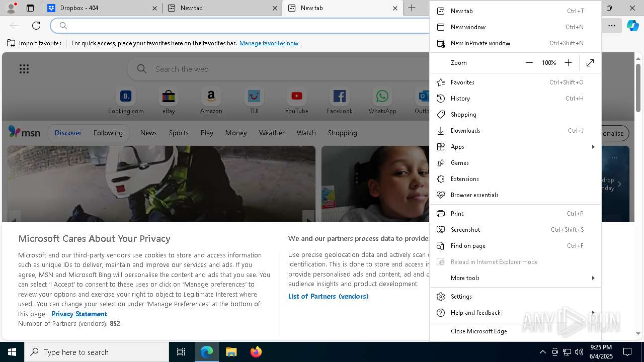Choose Print from the menu
The image size is (644, 362).
(516, 214)
